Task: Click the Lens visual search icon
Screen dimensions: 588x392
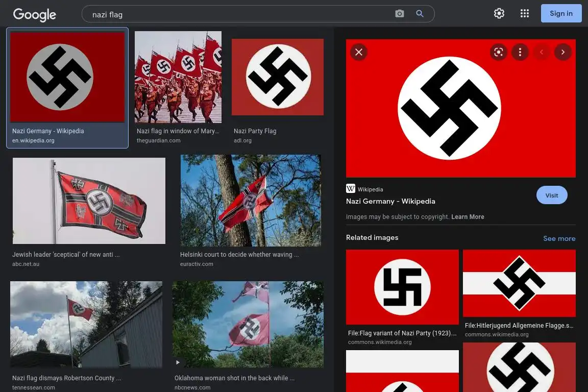Action: point(498,52)
